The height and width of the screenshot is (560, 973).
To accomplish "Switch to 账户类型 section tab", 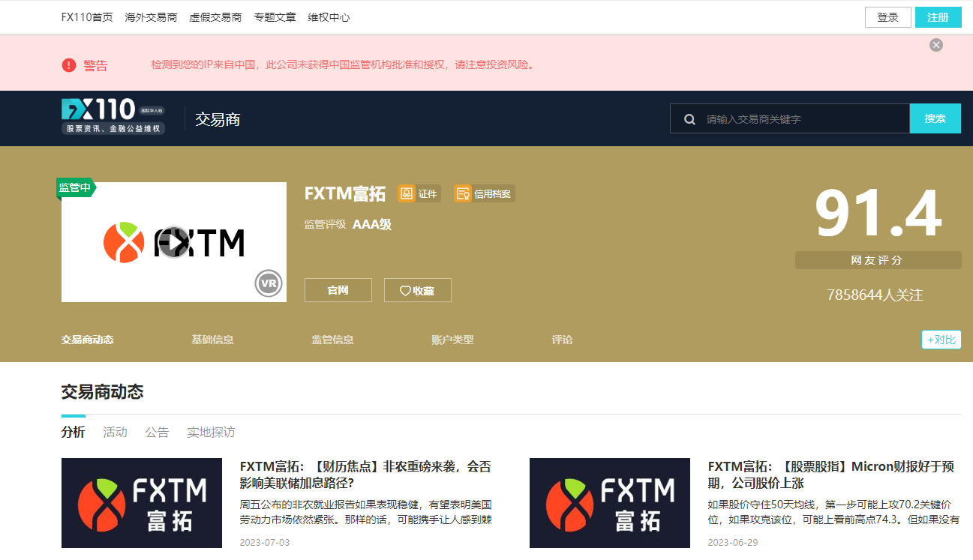I will click(x=453, y=340).
